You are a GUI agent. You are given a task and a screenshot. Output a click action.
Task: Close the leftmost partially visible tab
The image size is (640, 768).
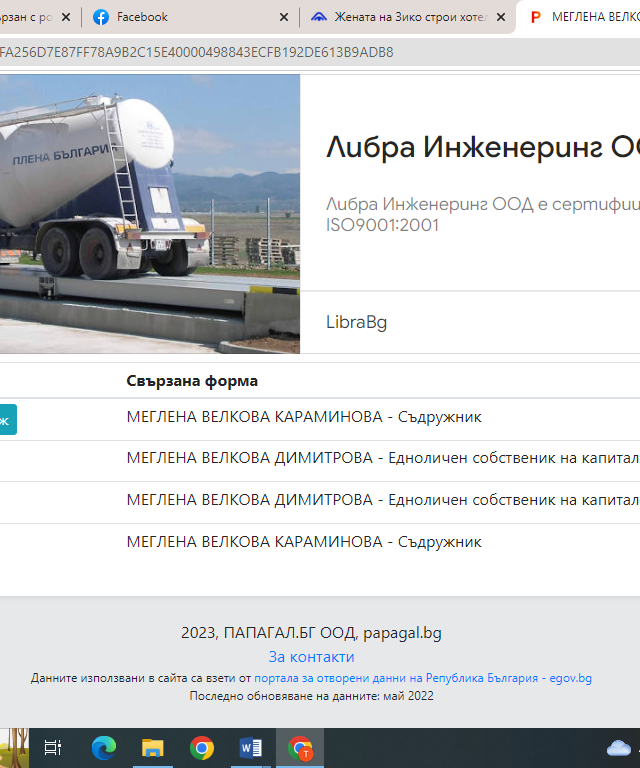click(66, 17)
